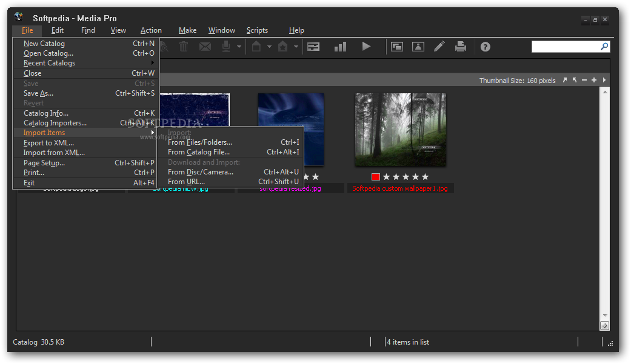631x364 pixels.
Task: Open the Window menu
Action: [222, 30]
